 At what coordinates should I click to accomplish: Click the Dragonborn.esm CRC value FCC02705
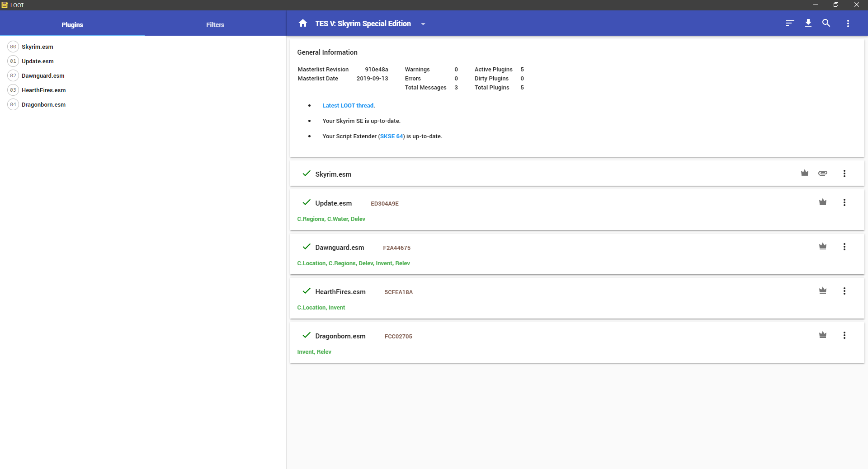tap(398, 337)
